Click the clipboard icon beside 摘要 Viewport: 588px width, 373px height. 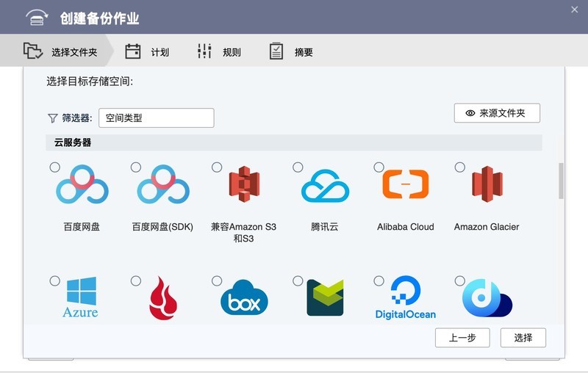[276, 51]
